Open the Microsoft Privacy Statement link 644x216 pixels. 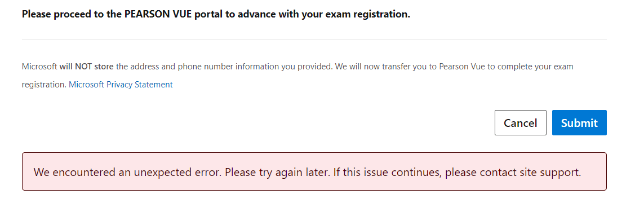[121, 85]
